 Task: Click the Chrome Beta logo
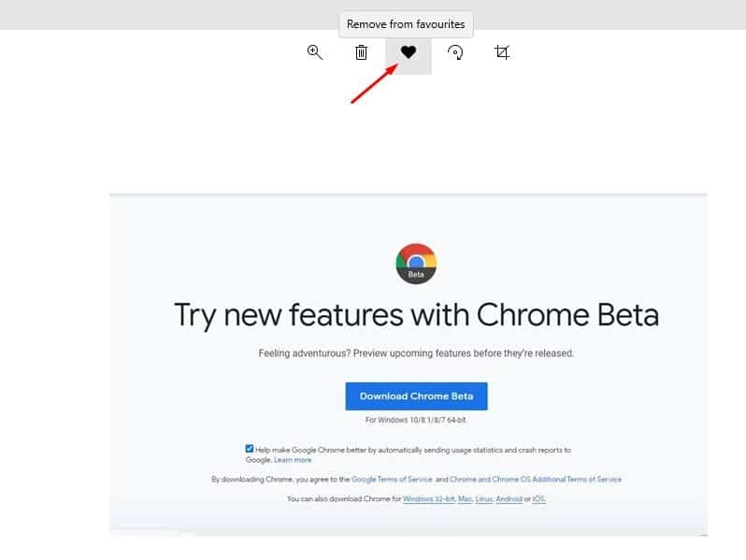(416, 264)
